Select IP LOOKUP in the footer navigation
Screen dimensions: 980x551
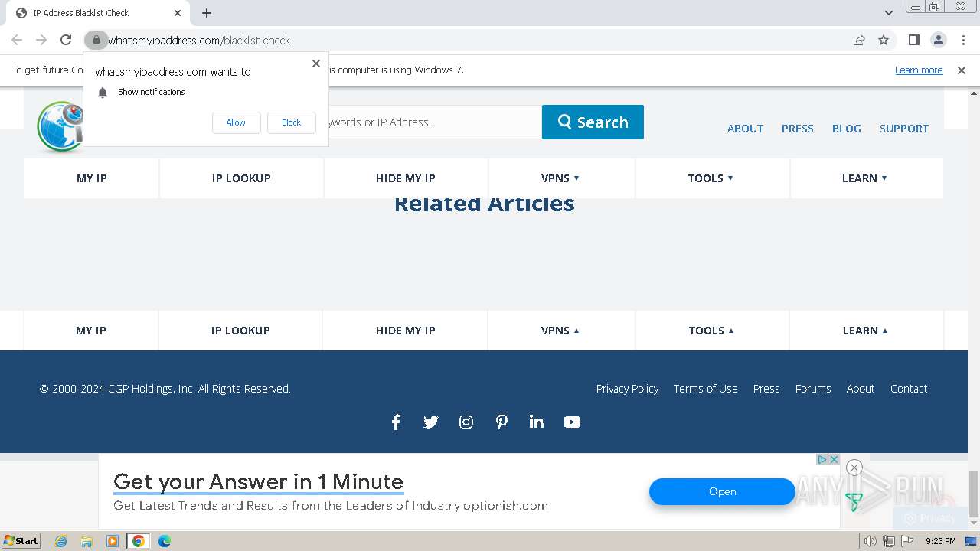point(240,331)
